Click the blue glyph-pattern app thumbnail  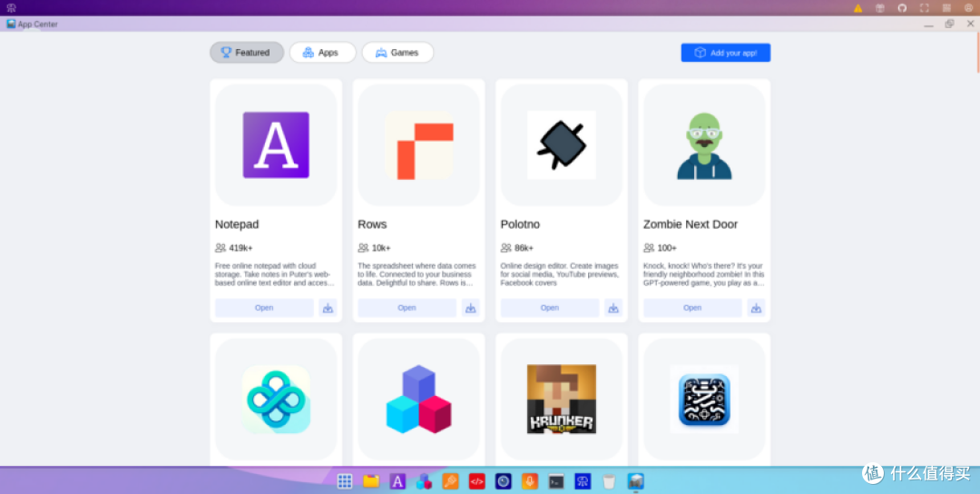click(x=704, y=399)
